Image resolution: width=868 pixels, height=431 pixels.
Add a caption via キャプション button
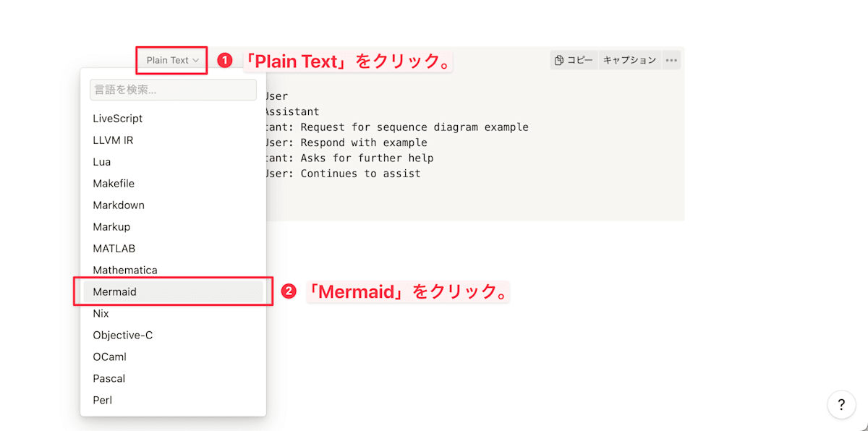629,60
